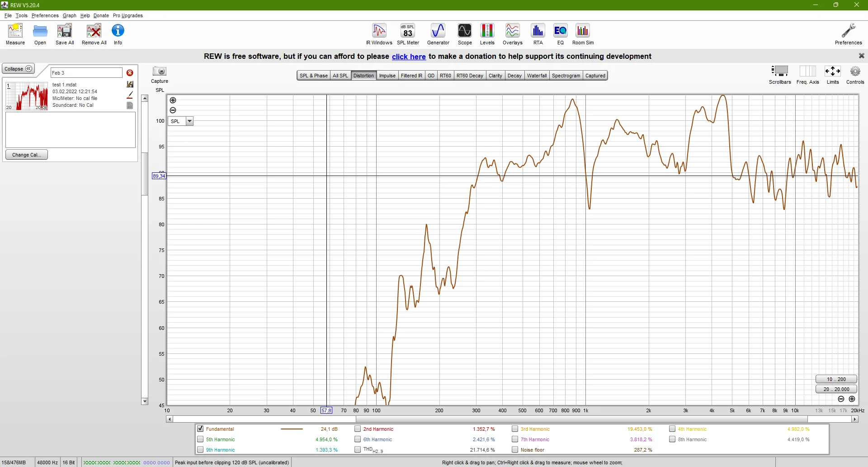Enable the 3rd Harmonic trace
This screenshot has width=868, height=467.
point(515,429)
